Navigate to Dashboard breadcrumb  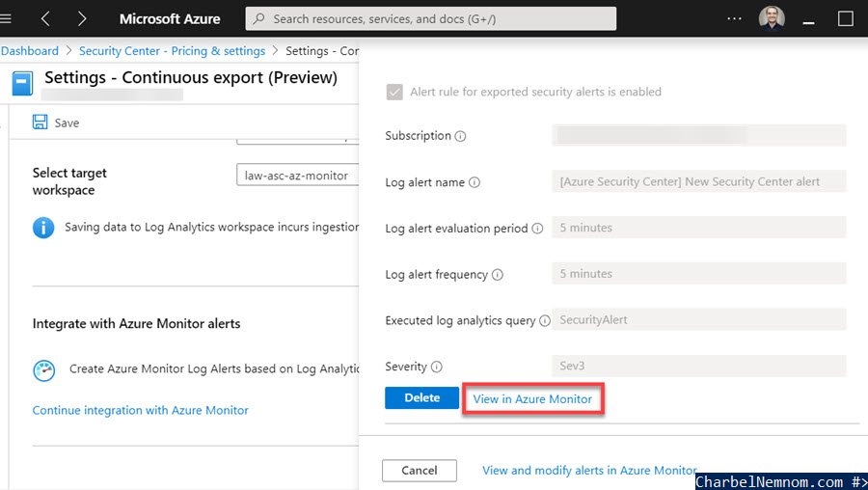tap(29, 51)
